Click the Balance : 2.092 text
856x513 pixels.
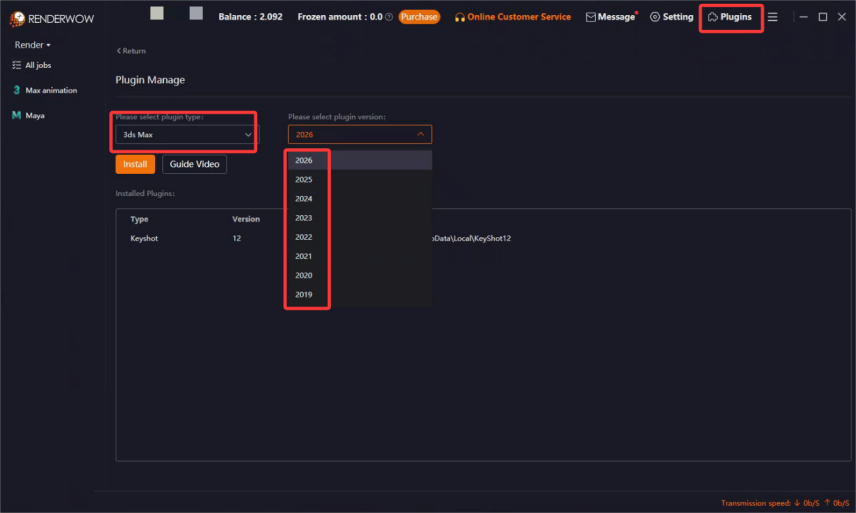pyautogui.click(x=251, y=17)
